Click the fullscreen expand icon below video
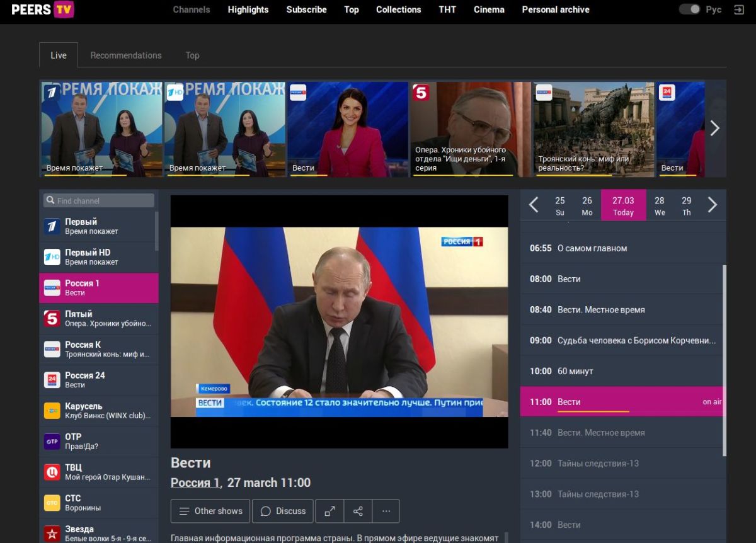The height and width of the screenshot is (543, 756). point(329,511)
